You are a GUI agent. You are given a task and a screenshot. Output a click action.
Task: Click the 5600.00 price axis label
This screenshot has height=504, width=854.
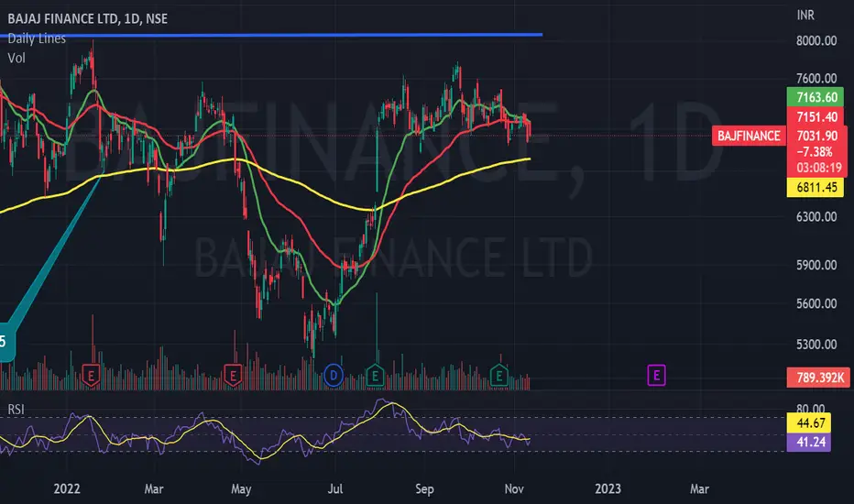click(x=816, y=303)
